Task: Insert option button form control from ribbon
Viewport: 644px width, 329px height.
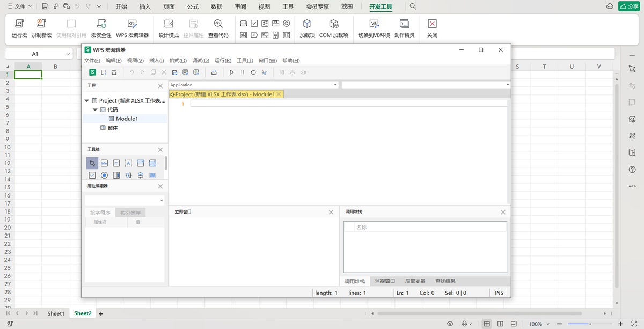Action: point(287,23)
